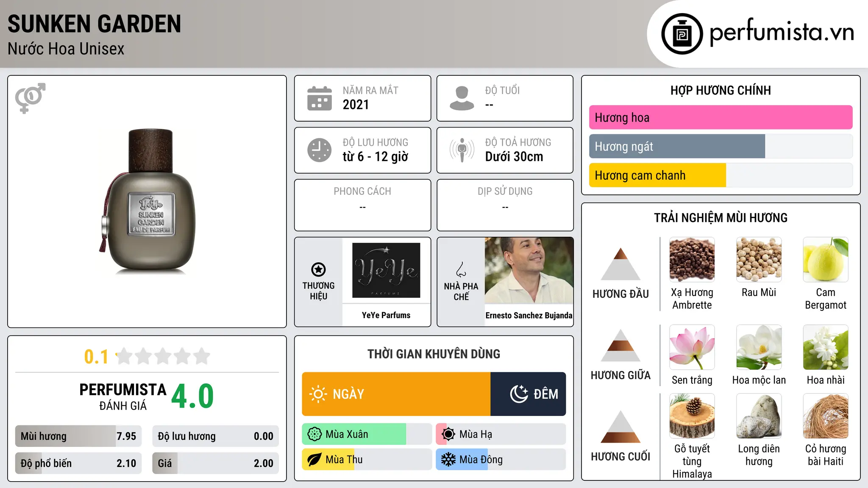Image resolution: width=868 pixels, height=488 pixels.
Task: Click the Hoa mộc lan note label
Action: 759,380
